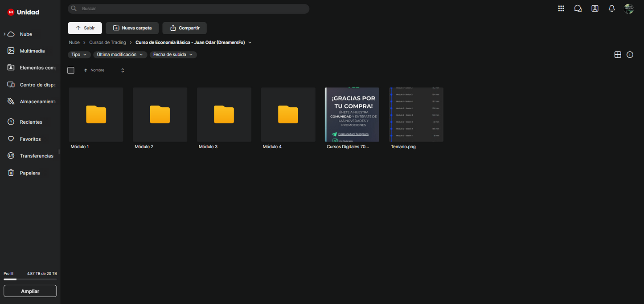644x304 pixels.
Task: Click the Buscar search field
Action: 192,8
